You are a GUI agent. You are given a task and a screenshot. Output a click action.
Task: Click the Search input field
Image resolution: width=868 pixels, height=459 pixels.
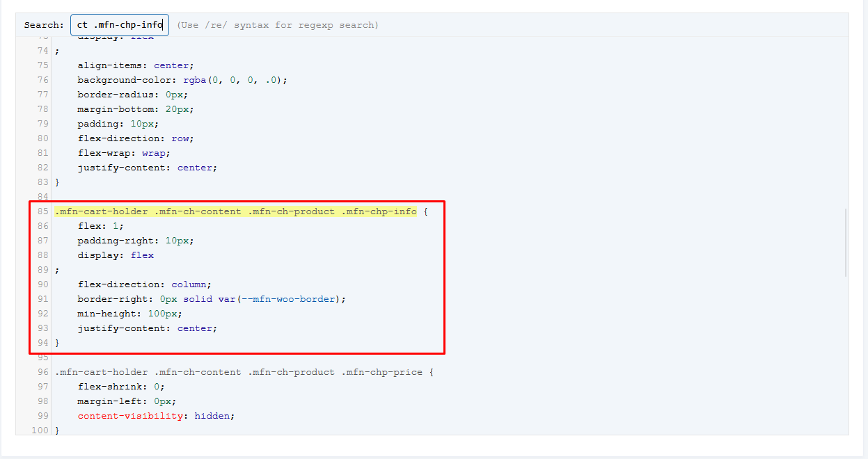coord(119,25)
